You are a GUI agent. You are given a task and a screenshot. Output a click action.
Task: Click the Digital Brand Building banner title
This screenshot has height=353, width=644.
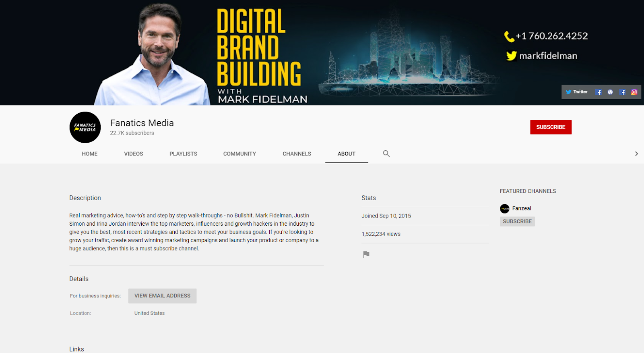(x=259, y=47)
